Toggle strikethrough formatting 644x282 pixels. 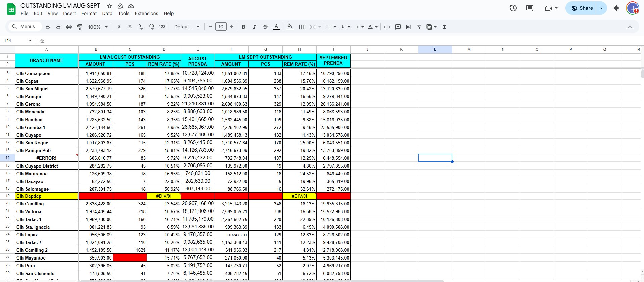(x=265, y=27)
